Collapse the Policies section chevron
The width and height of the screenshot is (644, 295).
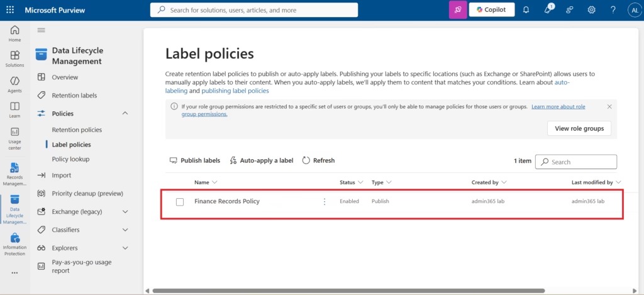tap(125, 113)
